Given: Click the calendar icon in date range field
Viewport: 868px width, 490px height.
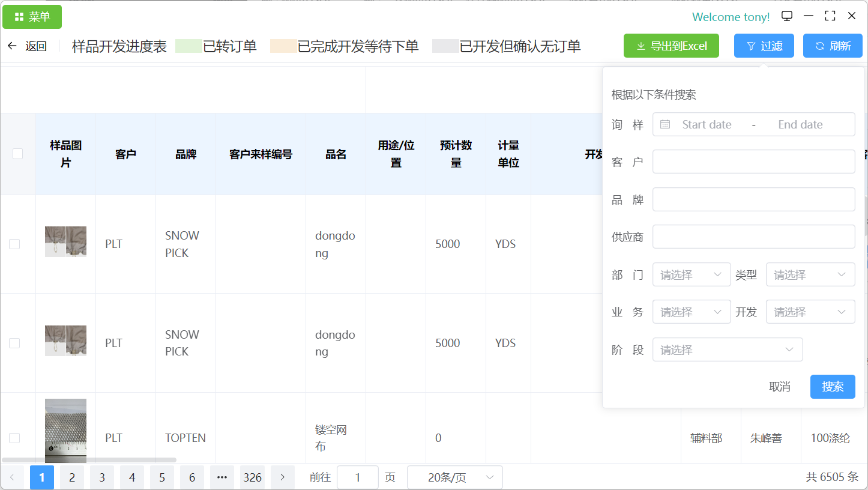Looking at the screenshot, I should tap(665, 124).
